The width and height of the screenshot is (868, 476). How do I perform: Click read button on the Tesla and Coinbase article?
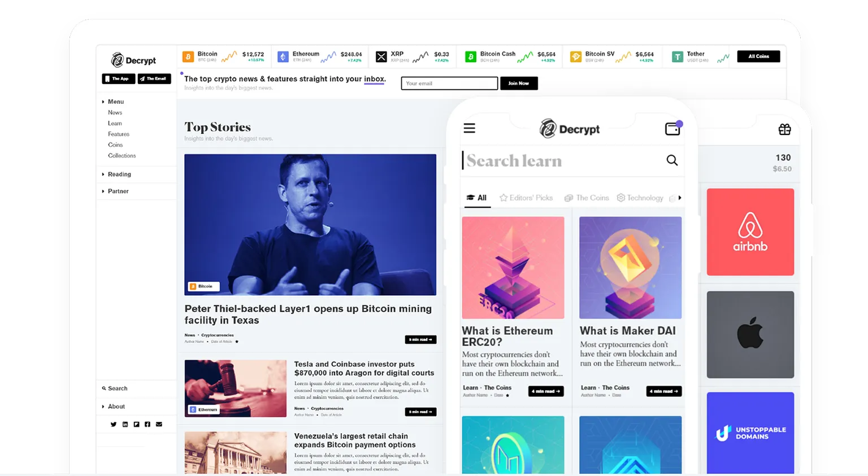point(420,412)
